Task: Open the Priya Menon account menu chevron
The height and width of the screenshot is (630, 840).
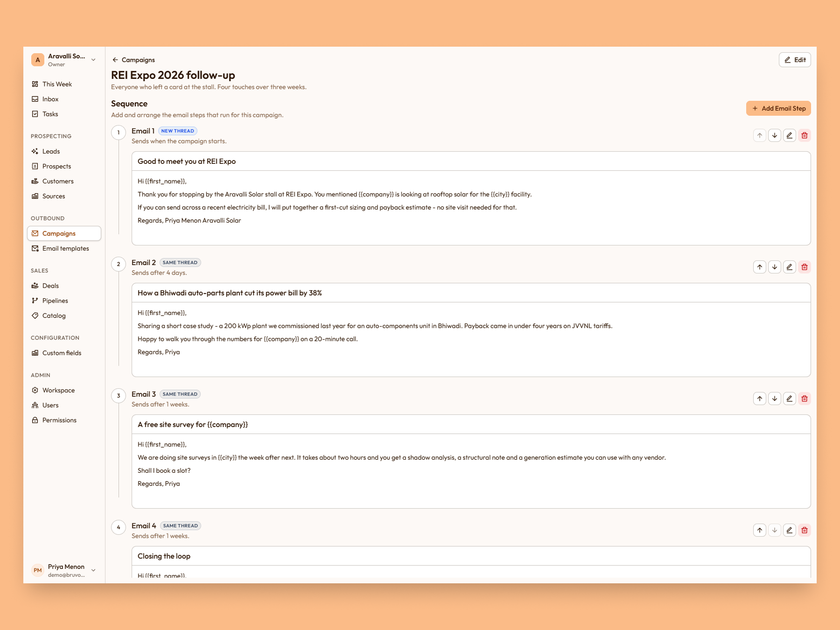Action: [93, 570]
